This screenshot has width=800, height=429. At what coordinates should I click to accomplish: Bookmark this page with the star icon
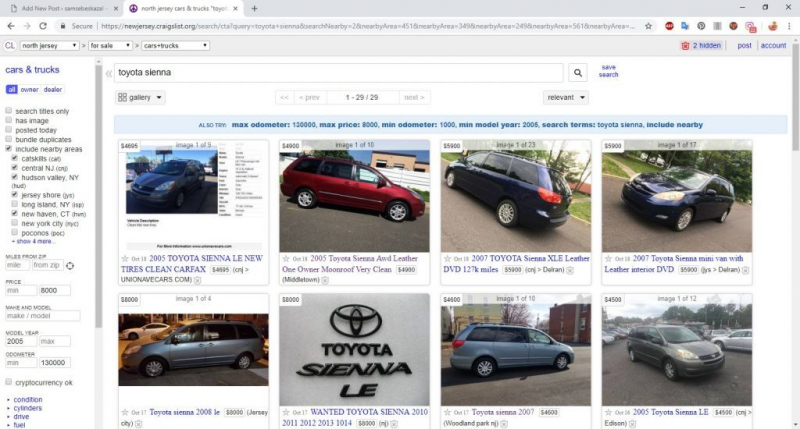(x=647, y=26)
